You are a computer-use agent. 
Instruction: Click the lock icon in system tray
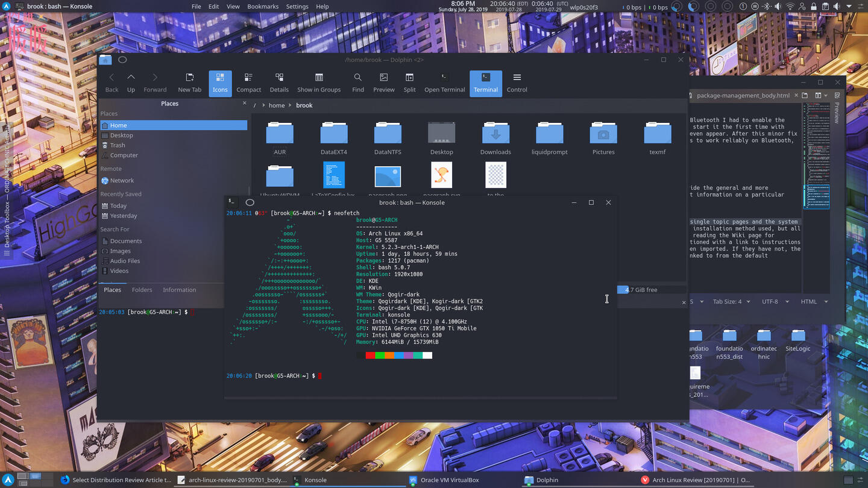(813, 7)
